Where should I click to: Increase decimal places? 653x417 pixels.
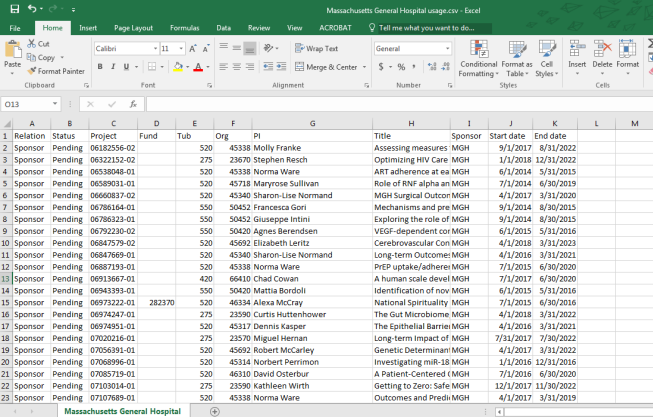[432, 67]
